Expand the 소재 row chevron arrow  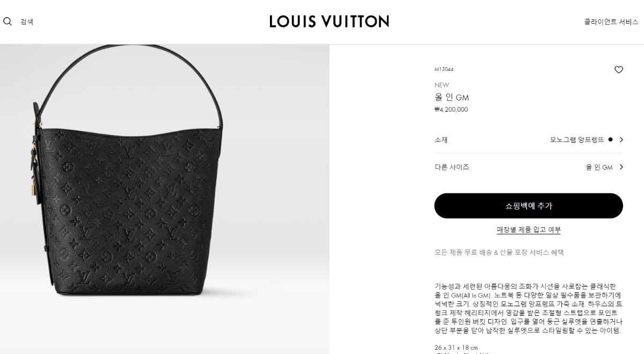(x=621, y=140)
